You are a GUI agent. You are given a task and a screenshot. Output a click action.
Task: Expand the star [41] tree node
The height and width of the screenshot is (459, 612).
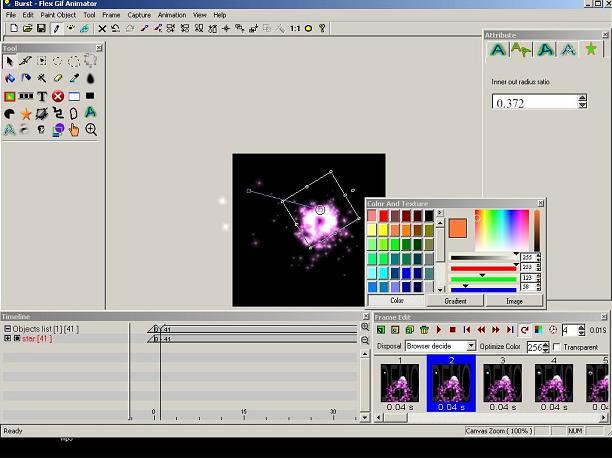coord(7,338)
